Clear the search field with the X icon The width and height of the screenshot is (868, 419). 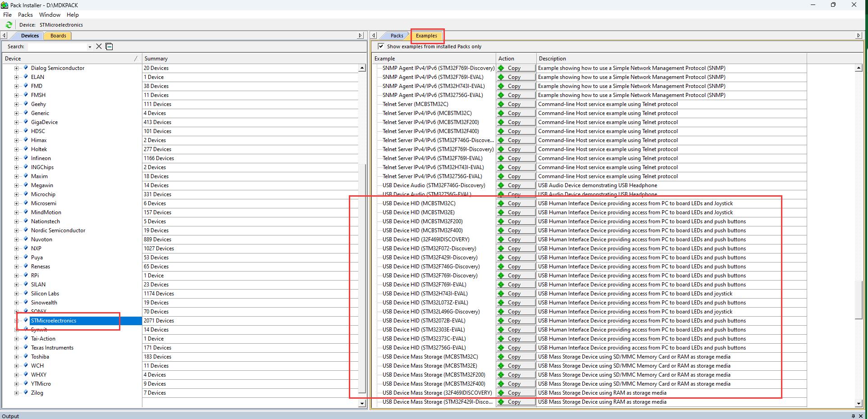[x=99, y=46]
